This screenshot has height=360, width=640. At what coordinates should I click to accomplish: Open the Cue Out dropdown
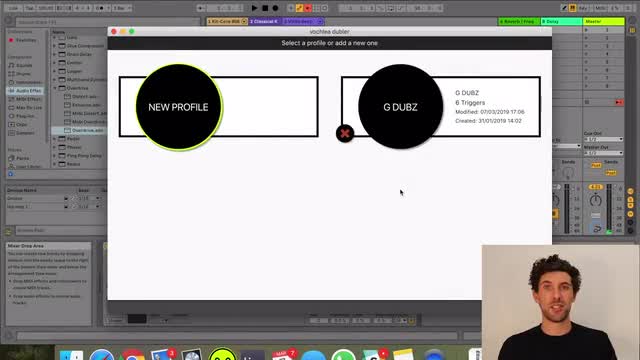tap(603, 139)
